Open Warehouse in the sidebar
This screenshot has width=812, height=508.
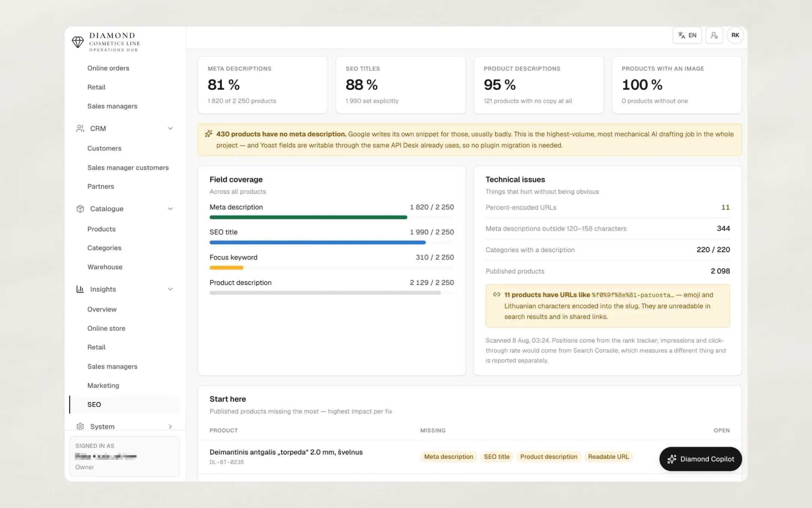pyautogui.click(x=105, y=267)
